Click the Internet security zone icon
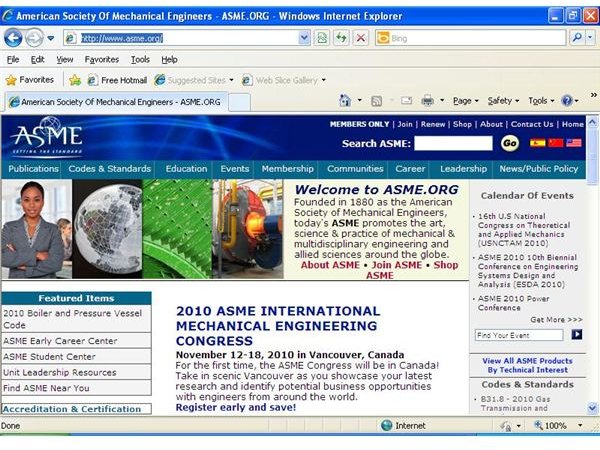This screenshot has width=600, height=450. 386,426
